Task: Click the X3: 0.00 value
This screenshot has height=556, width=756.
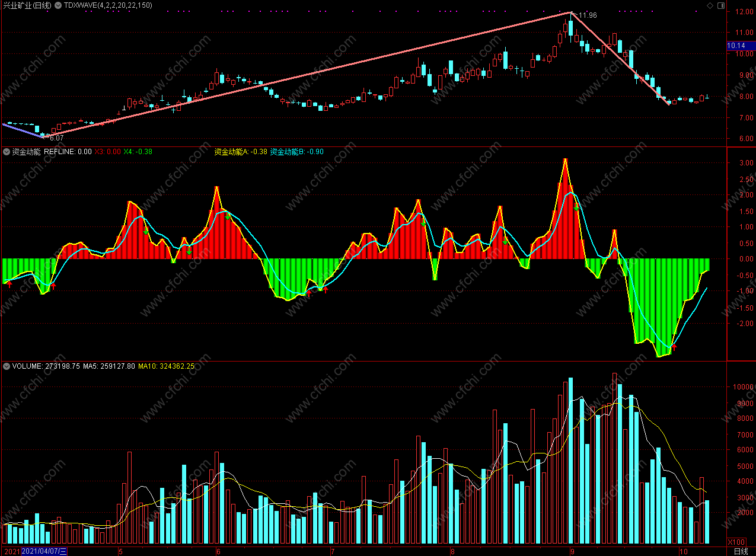Action: [108, 152]
